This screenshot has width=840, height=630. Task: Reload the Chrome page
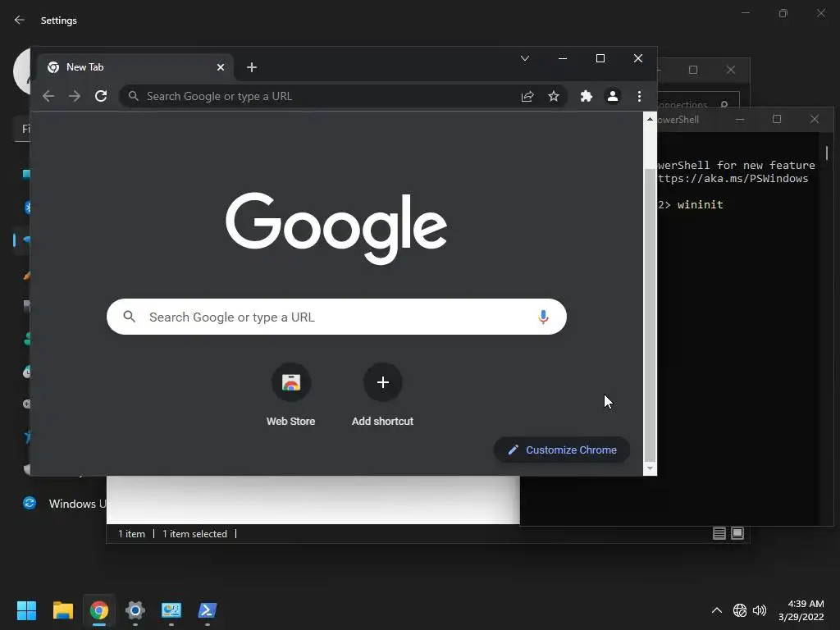pos(101,96)
